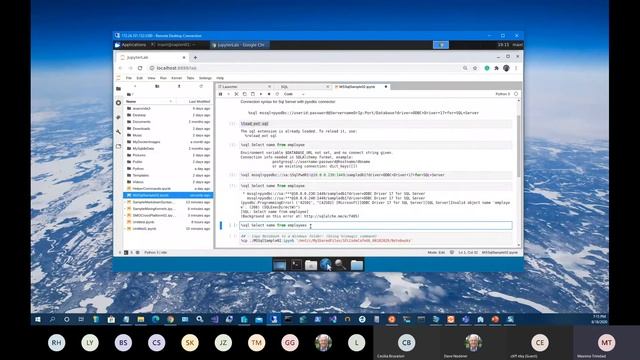Click Python 3 kernel name in notebook toolbar
The image size is (640, 360).
click(x=502, y=94)
